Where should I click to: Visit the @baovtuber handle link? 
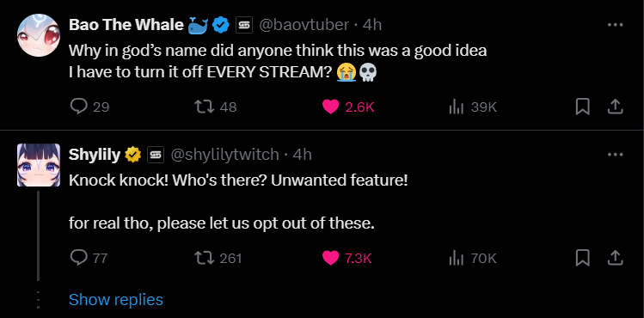click(304, 25)
